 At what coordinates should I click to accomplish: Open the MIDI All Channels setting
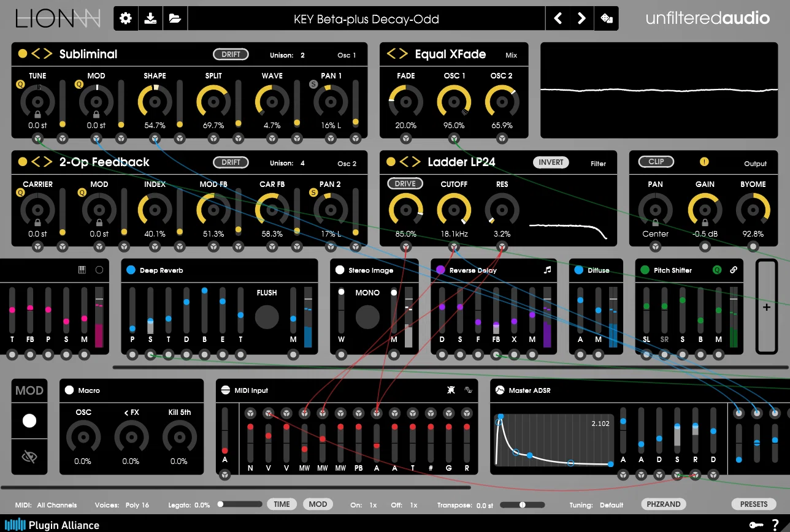point(46,505)
